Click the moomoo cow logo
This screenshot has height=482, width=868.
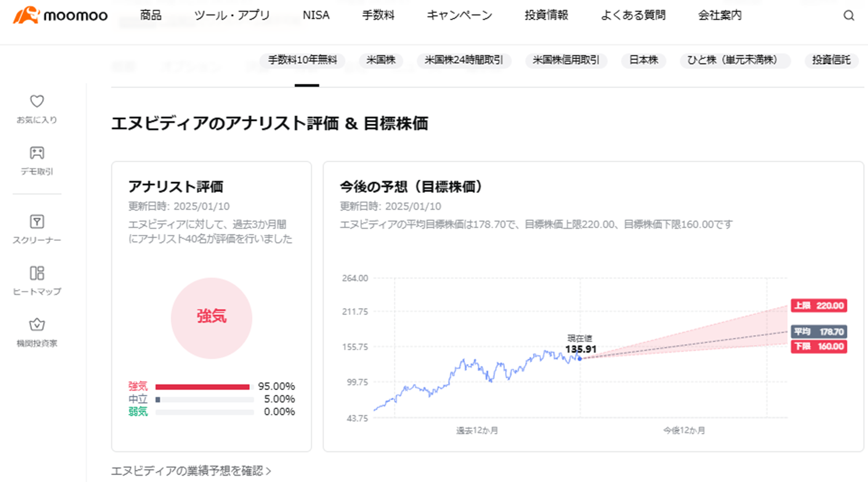[26, 16]
